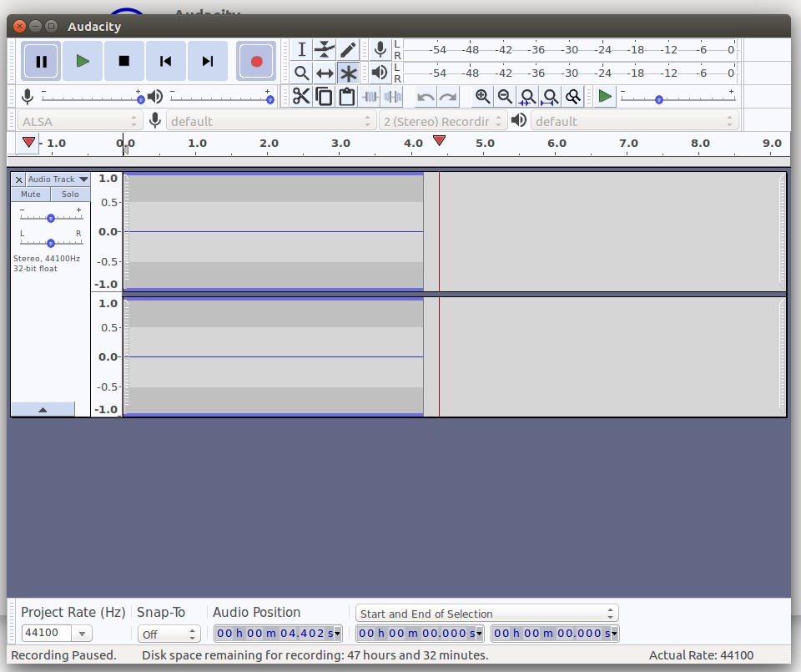
Task: Open the ALSA audio host dropdown
Action: pos(79,121)
